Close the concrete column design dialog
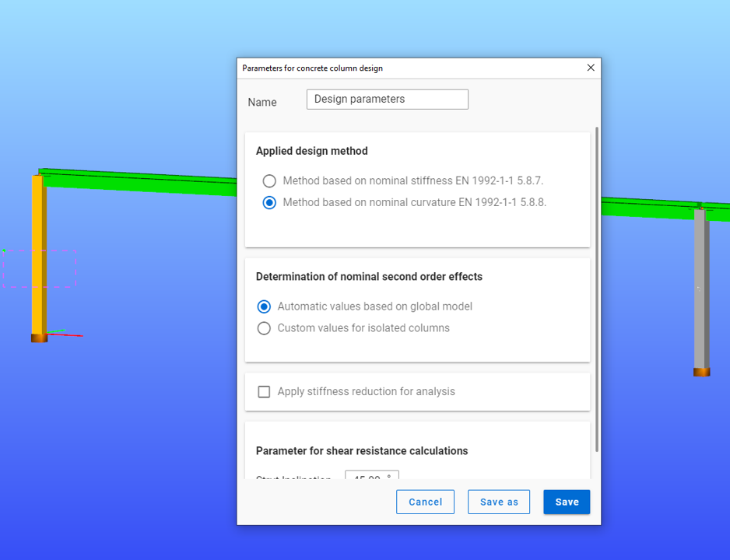The height and width of the screenshot is (560, 730). tap(591, 68)
